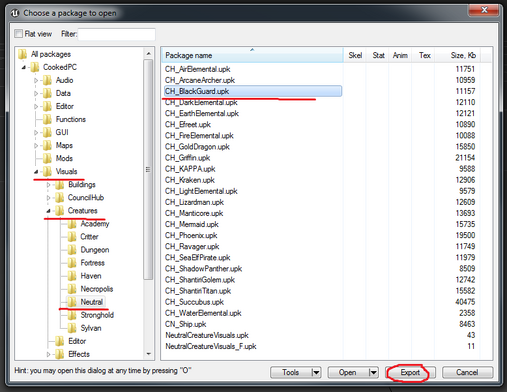The width and height of the screenshot is (507, 392).
Task: Select the Visuals folder icon
Action: click(x=48, y=171)
